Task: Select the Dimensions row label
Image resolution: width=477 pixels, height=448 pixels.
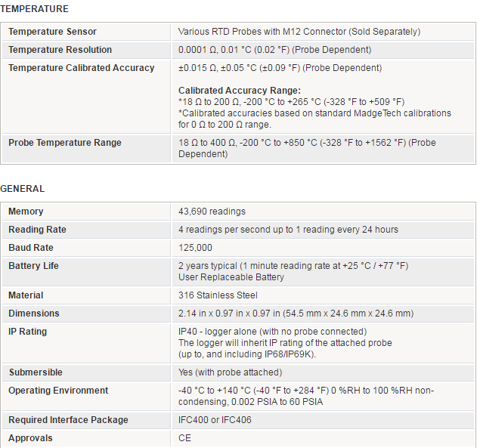Action: point(34,314)
